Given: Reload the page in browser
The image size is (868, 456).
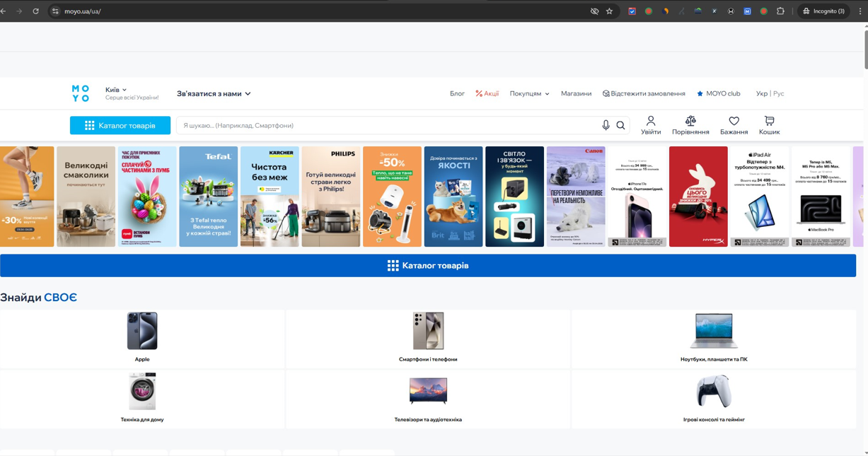Looking at the screenshot, I should click(35, 11).
